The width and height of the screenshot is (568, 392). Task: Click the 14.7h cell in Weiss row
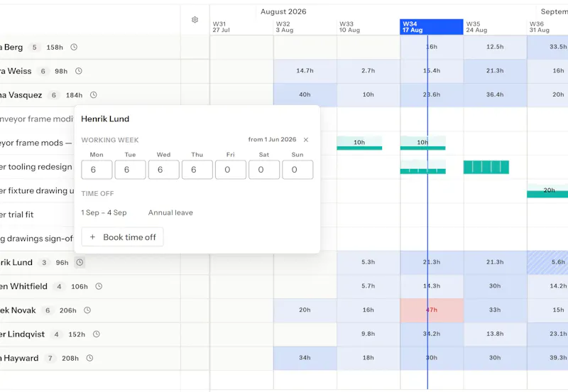pos(305,71)
